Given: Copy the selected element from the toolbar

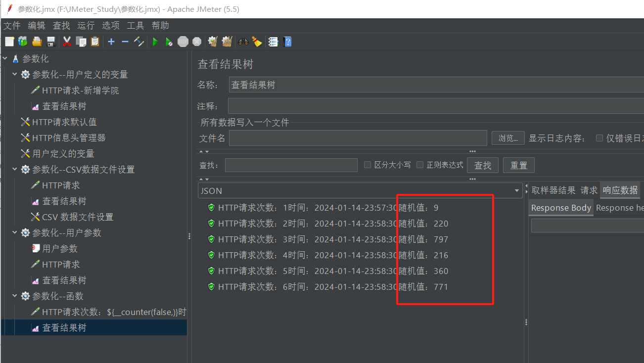Looking at the screenshot, I should tap(81, 42).
